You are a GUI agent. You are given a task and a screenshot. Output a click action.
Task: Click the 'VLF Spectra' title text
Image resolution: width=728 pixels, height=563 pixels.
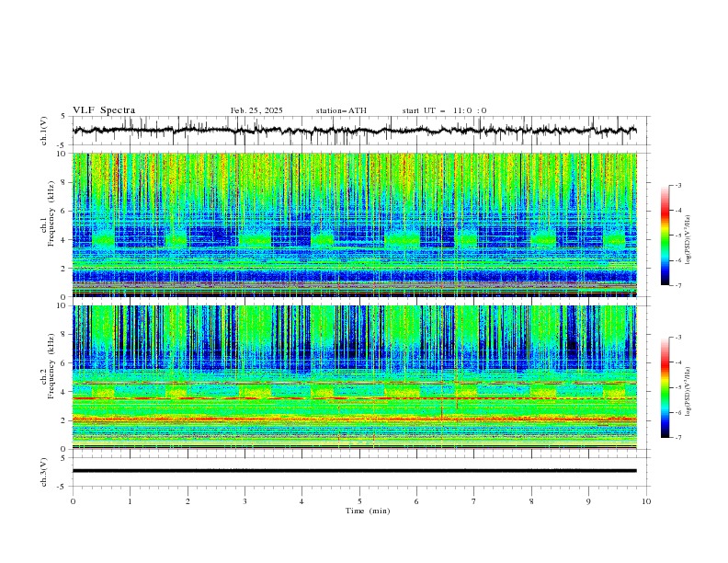104,110
